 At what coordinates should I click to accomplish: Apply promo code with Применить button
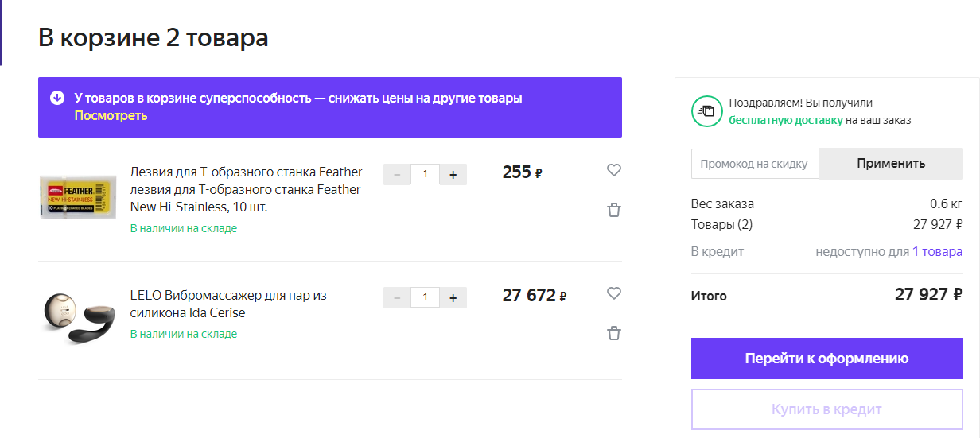coord(891,164)
